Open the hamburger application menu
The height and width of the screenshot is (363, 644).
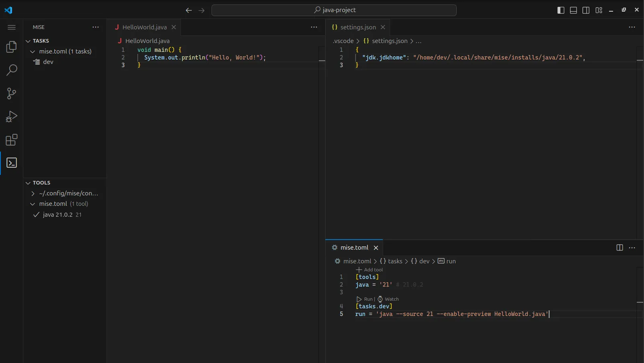11,27
